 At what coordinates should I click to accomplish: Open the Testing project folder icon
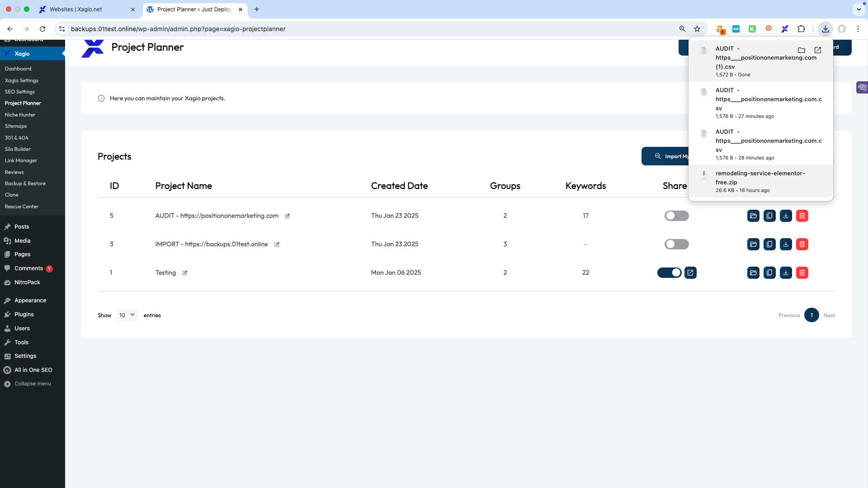753,272
